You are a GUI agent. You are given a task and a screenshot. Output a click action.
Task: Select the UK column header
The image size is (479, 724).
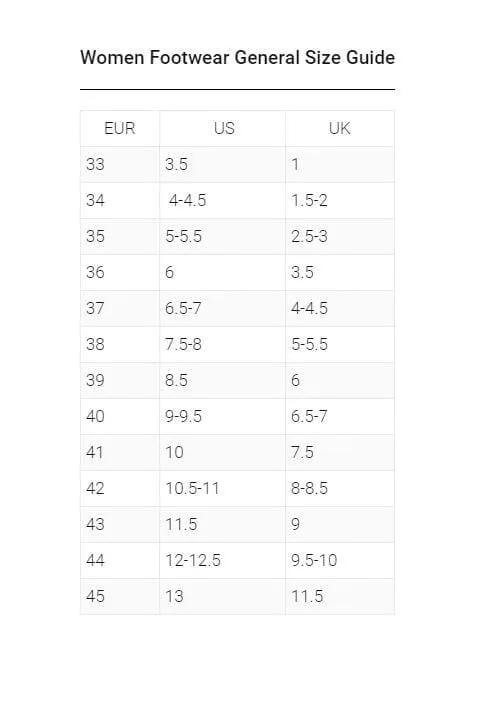pyautogui.click(x=340, y=128)
